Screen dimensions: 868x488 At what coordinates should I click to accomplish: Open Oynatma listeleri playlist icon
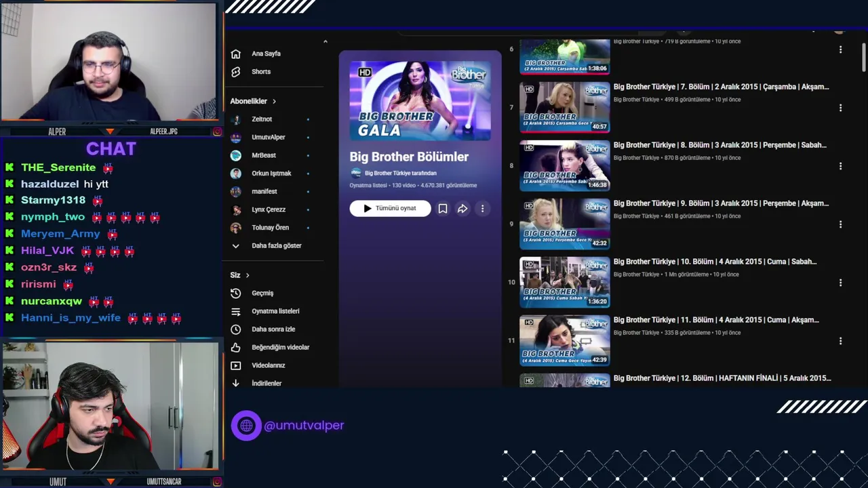click(235, 311)
